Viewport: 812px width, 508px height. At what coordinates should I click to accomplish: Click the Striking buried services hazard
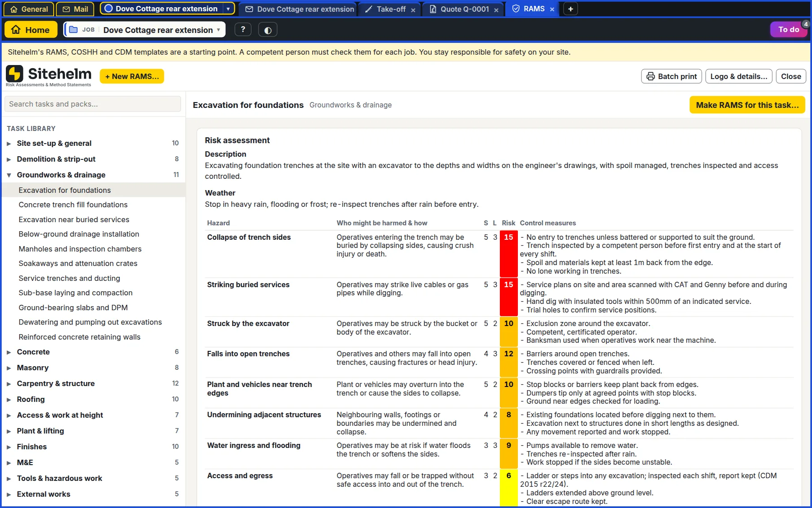(x=248, y=284)
